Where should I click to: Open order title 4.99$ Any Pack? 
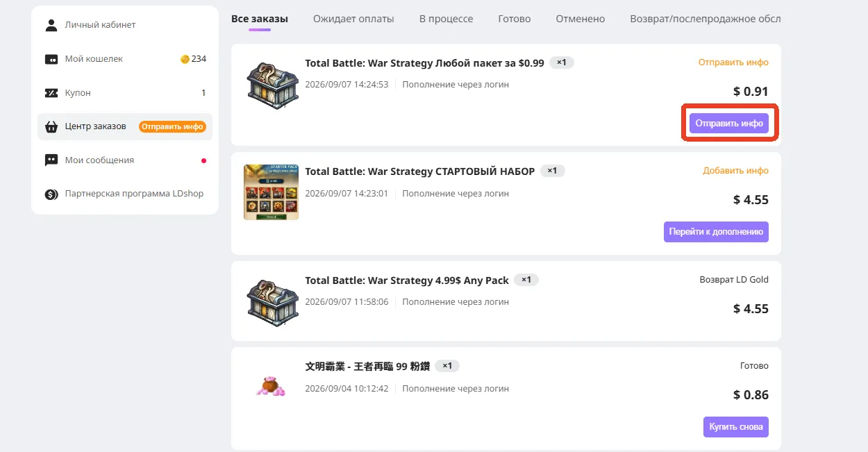406,281
